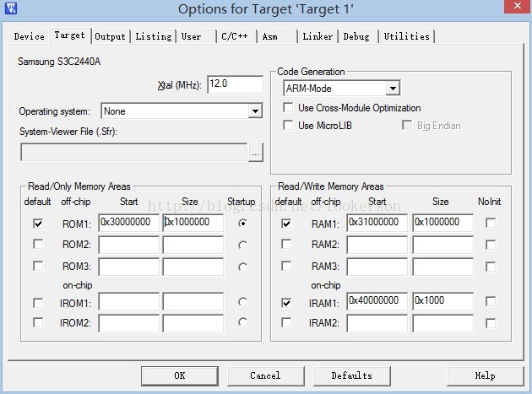Click the System-Viewer File path field
The image size is (532, 394).
pyautogui.click(x=133, y=152)
